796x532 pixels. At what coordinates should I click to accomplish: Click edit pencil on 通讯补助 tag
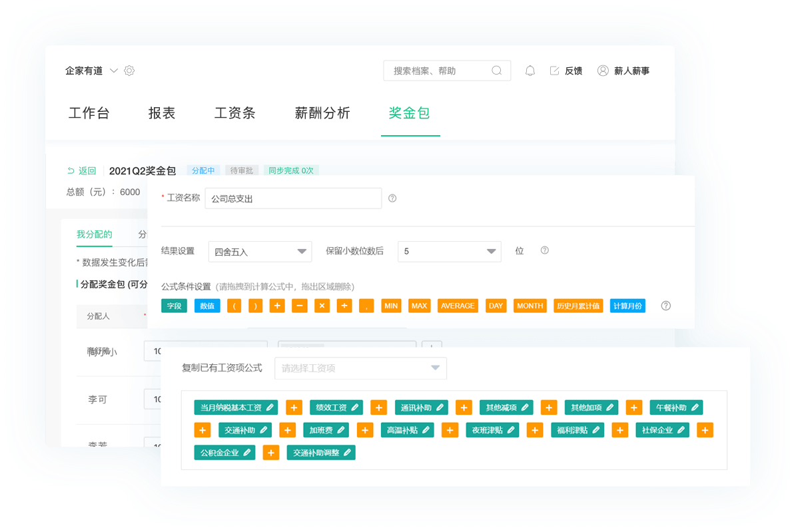pyautogui.click(x=440, y=407)
